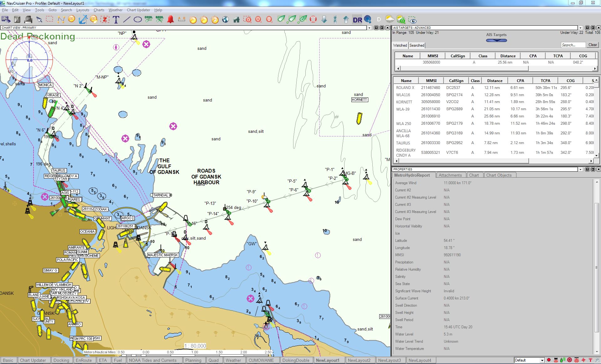Viewport: 601px width, 364px height.
Task: Open the Charts menu
Action: pos(99,10)
